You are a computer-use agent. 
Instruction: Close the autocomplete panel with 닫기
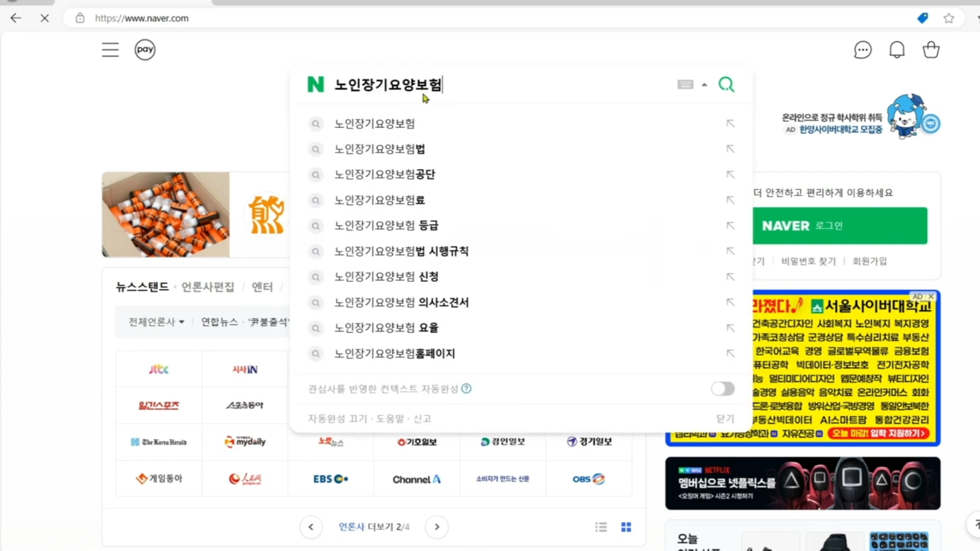[x=725, y=419]
